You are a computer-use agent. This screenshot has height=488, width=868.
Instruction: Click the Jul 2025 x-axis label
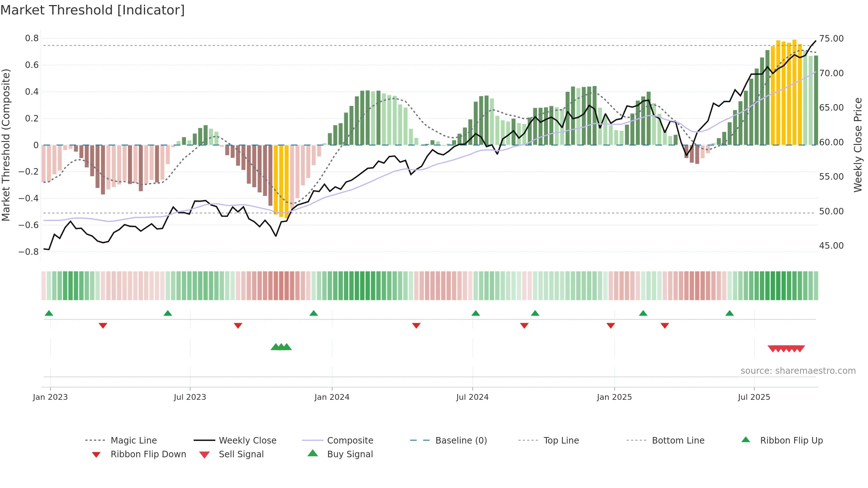pyautogui.click(x=754, y=397)
